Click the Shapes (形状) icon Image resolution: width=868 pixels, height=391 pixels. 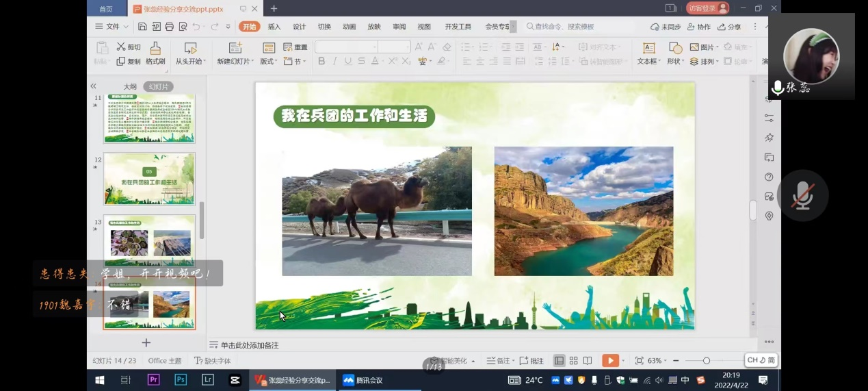(675, 48)
